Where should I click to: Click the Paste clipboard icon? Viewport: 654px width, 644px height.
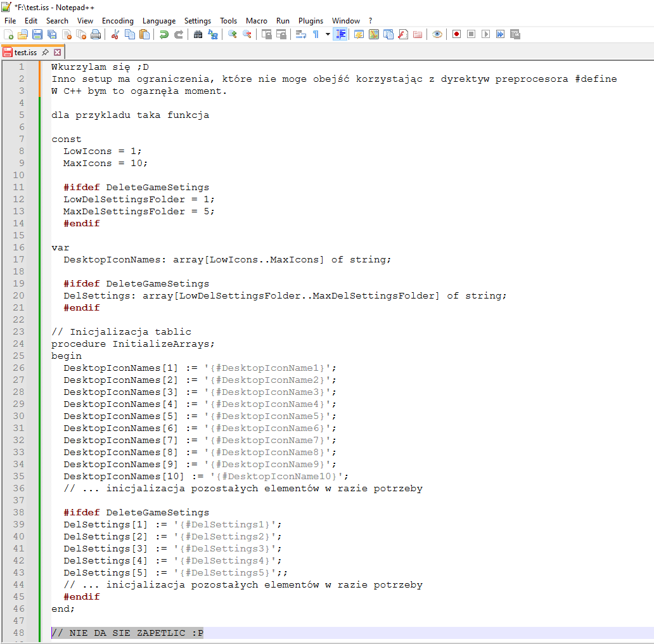pos(144,34)
